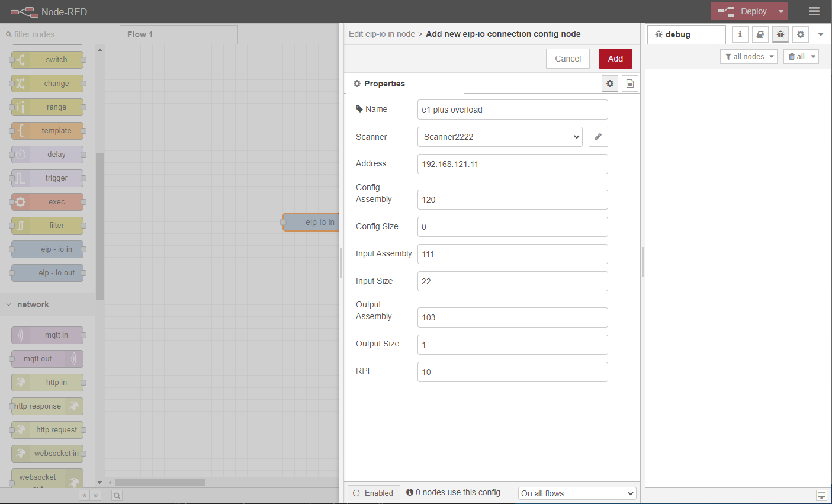The height and width of the screenshot is (504, 832).
Task: Open node settings gear icon in Properties
Action: [610, 84]
